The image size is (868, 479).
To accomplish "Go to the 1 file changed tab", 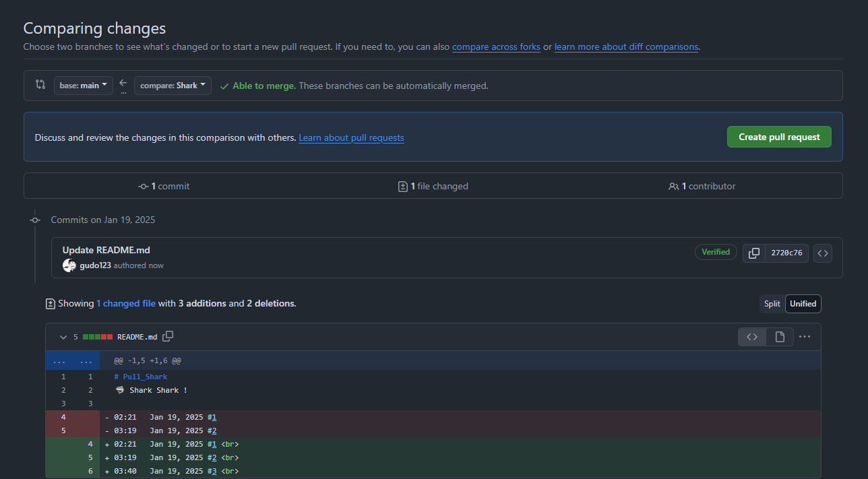I will tap(433, 186).
